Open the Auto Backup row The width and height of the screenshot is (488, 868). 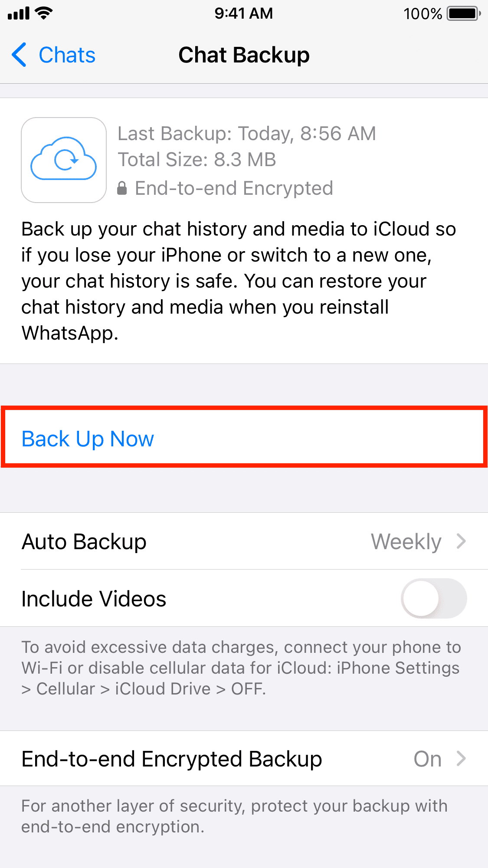(x=244, y=541)
